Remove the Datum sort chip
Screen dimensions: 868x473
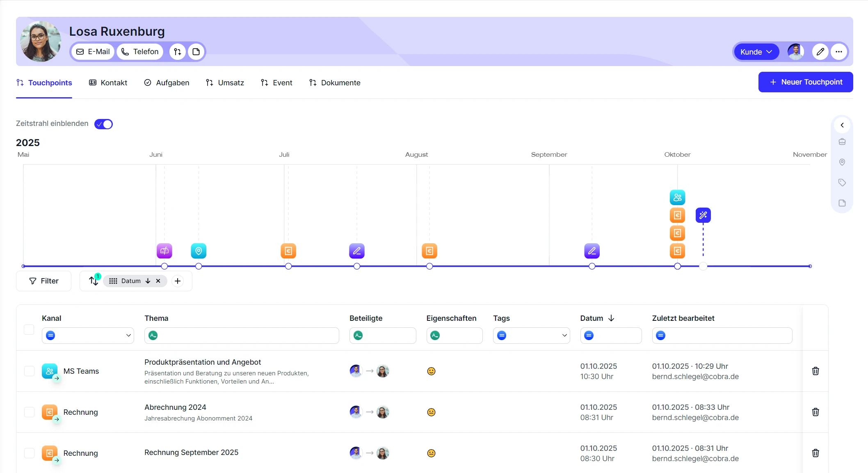tap(158, 281)
